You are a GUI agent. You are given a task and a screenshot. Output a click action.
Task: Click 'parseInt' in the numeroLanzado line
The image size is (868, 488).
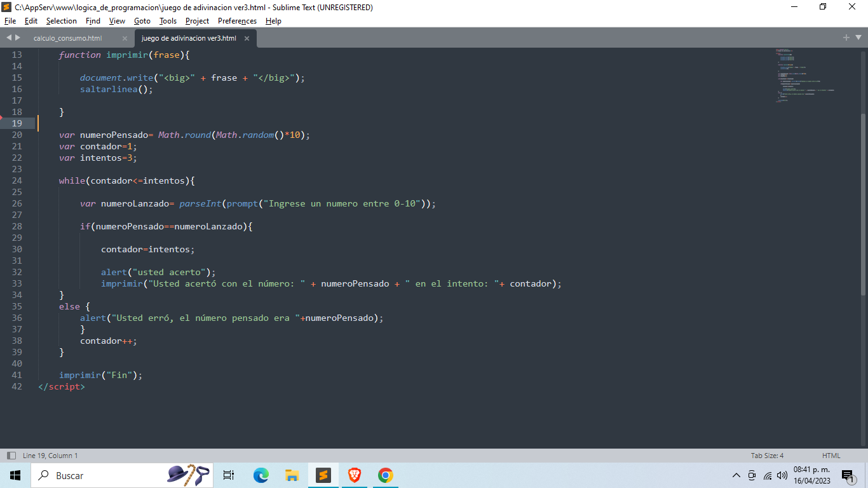(201, 203)
